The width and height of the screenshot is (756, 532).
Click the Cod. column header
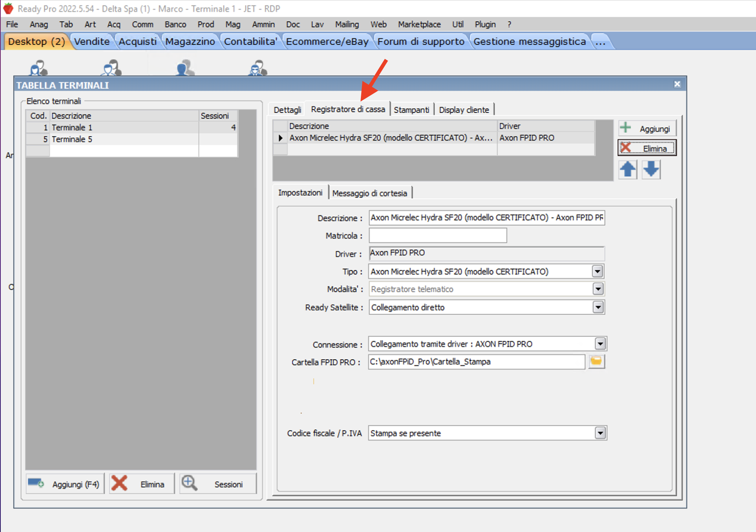click(38, 116)
